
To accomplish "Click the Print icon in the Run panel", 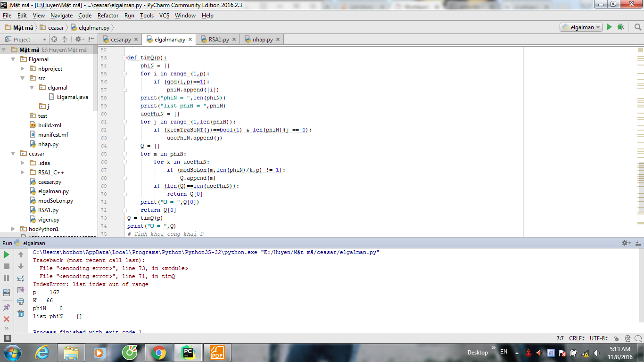I will click(21, 302).
